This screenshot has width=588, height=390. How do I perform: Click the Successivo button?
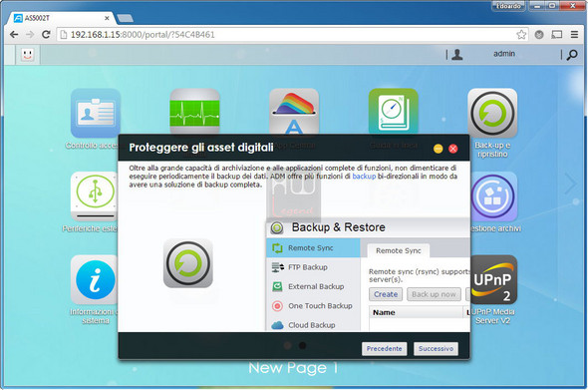click(x=436, y=349)
